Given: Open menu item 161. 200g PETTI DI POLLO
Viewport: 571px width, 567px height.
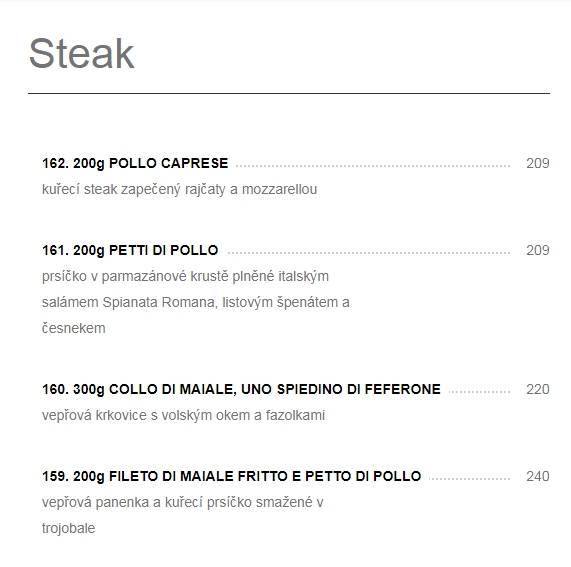Looking at the screenshot, I should [130, 250].
